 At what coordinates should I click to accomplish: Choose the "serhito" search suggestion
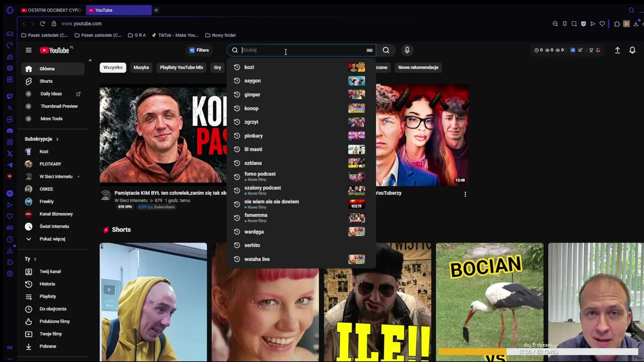point(301,245)
